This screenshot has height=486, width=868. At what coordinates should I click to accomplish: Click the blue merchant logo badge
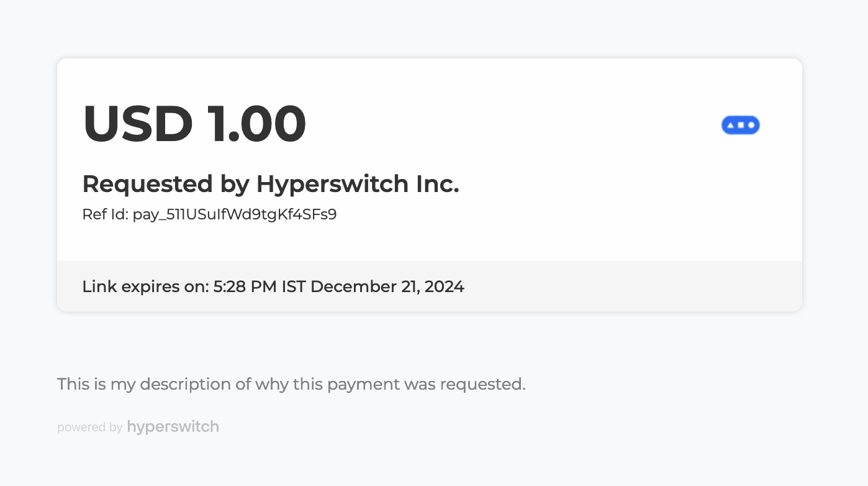click(740, 126)
